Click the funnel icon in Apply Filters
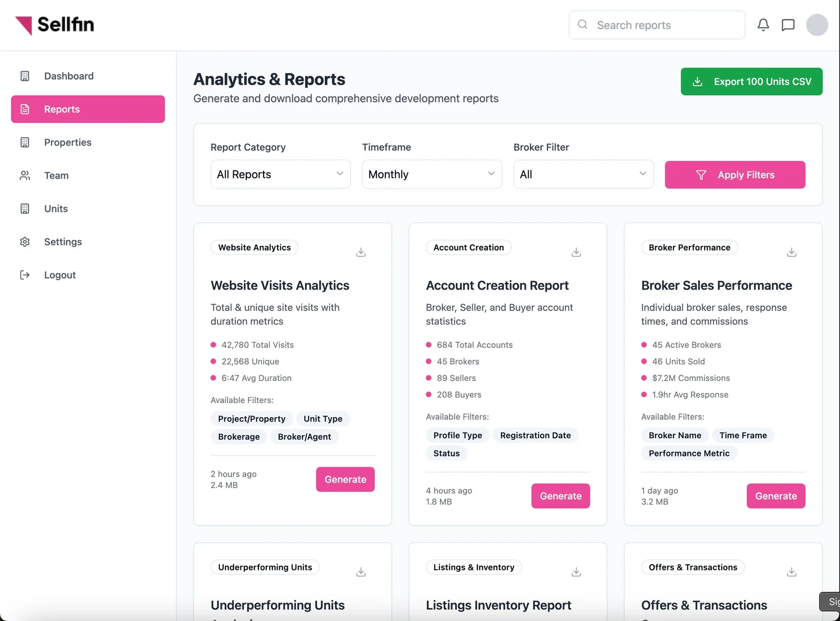Image resolution: width=840 pixels, height=621 pixels. pos(701,175)
